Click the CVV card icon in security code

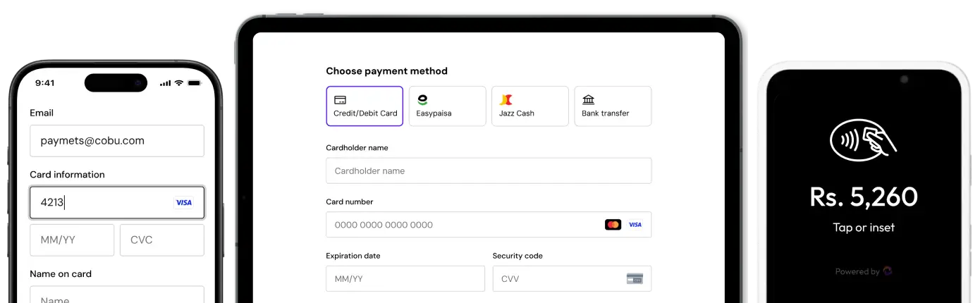pyautogui.click(x=635, y=279)
